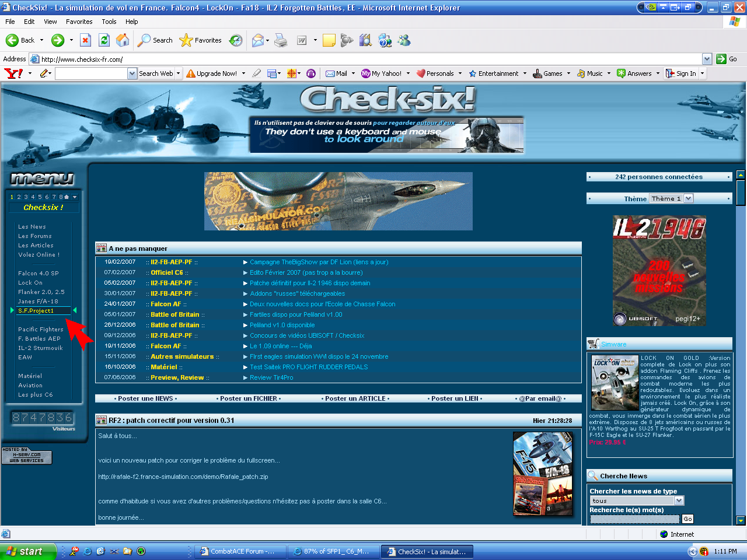Click the Yahoo highlighter pen icon

click(256, 73)
